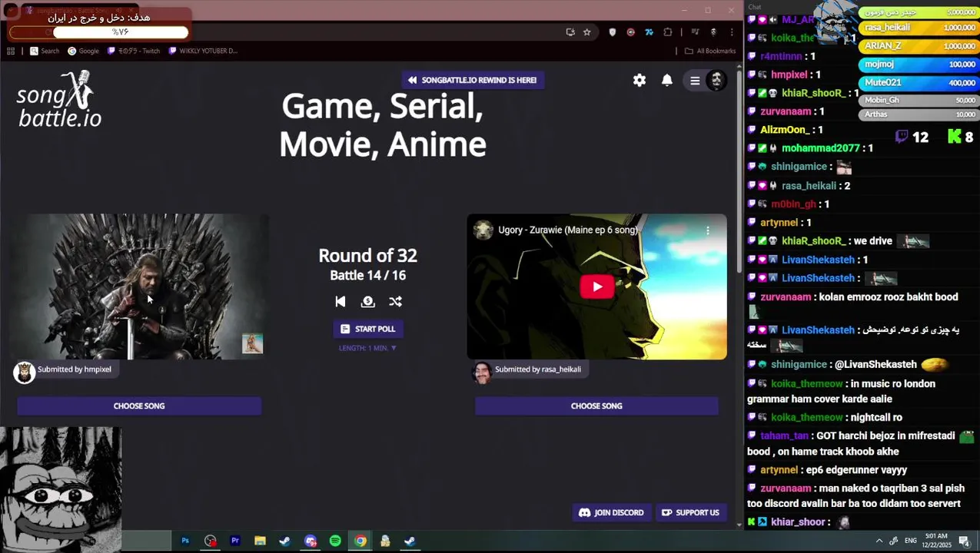Screen dimensions: 980x553
Task: Go to previous battle with skip-back icon
Action: (341, 302)
